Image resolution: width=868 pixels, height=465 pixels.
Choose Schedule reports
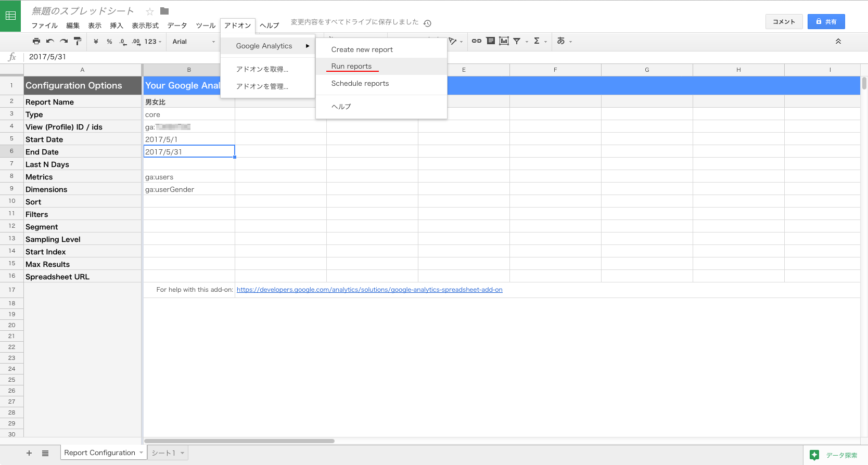tap(381, 83)
